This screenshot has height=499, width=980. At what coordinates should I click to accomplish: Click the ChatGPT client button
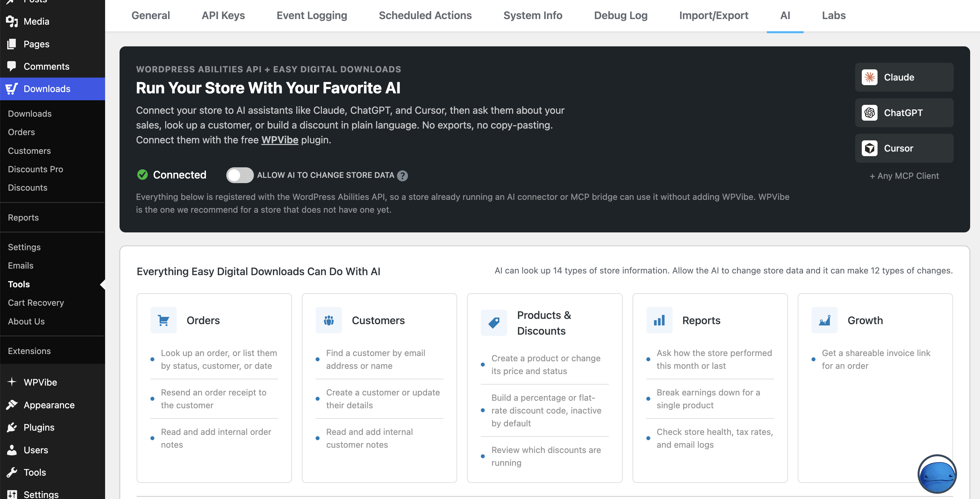pos(904,113)
